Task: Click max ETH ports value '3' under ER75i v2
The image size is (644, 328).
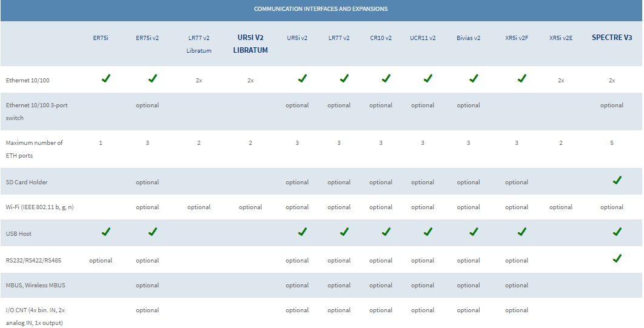Action: (x=147, y=143)
